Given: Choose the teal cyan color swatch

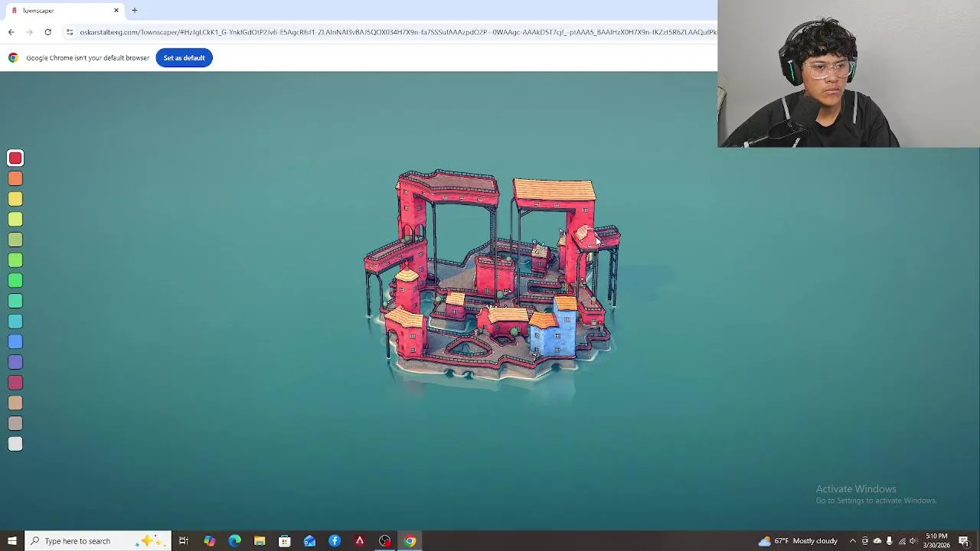Looking at the screenshot, I should tap(15, 321).
